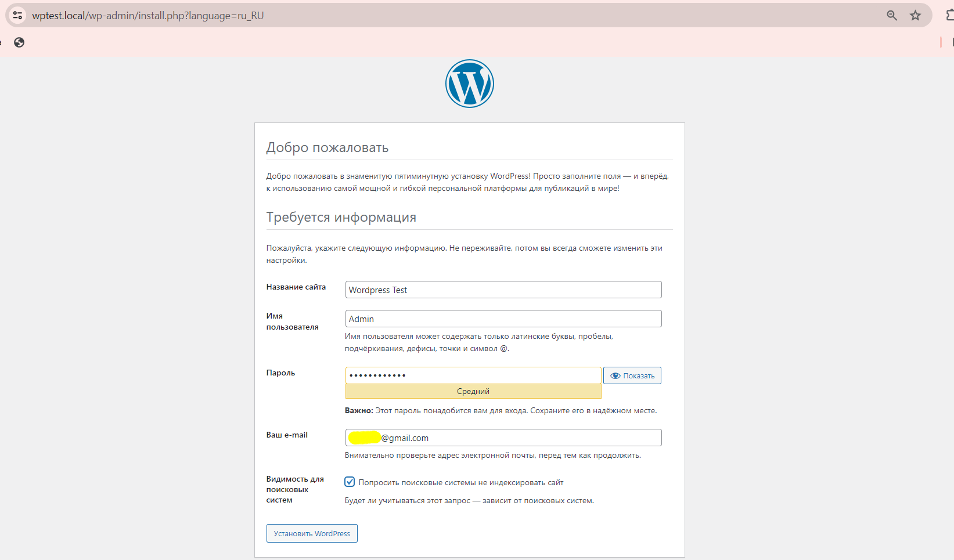Click the browser address bar URL

click(148, 16)
